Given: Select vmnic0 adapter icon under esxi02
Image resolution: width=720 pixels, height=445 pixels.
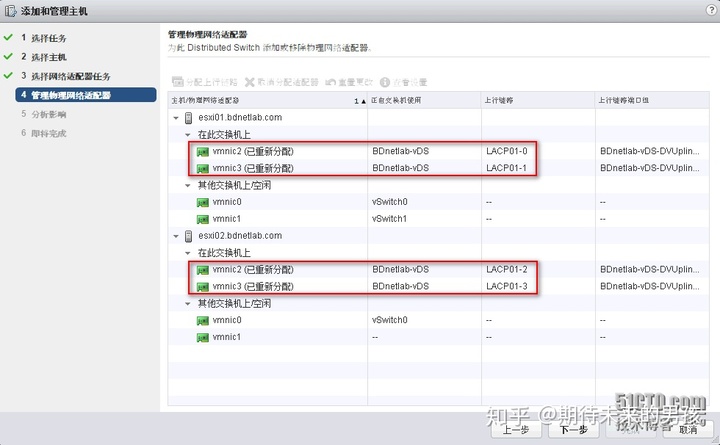Looking at the screenshot, I should tap(202, 321).
